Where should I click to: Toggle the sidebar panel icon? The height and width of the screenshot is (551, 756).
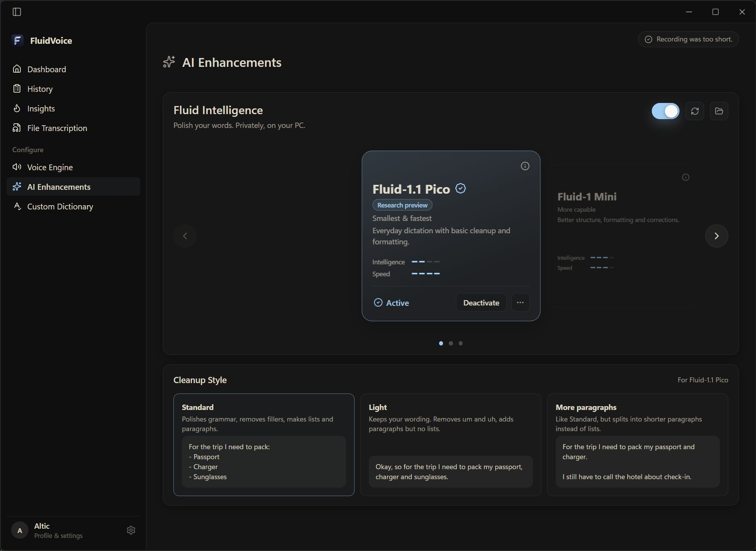(x=17, y=12)
